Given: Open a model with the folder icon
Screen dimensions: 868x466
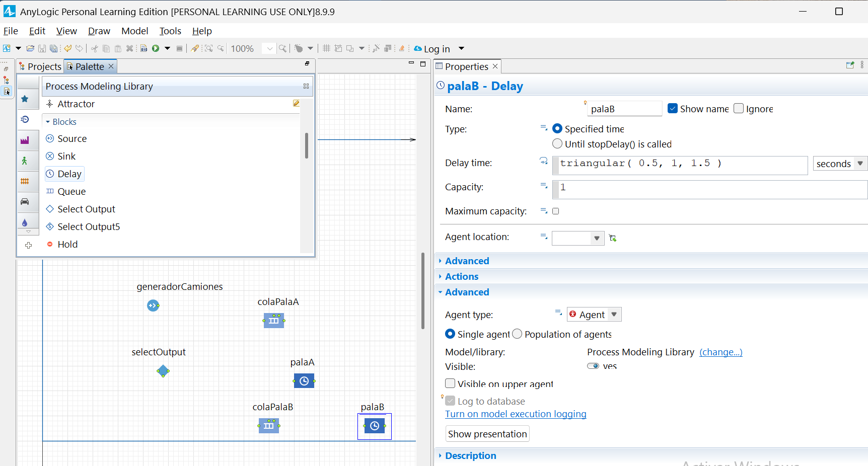Looking at the screenshot, I should 30,48.
